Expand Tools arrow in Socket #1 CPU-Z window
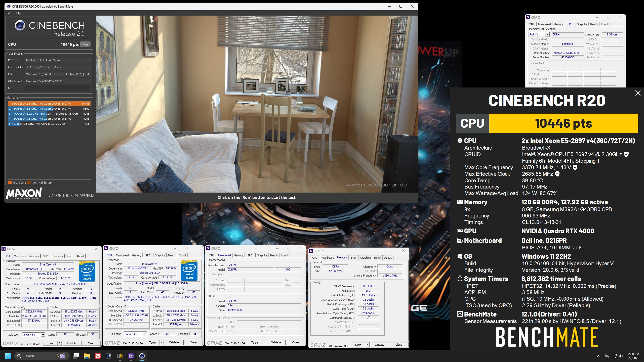 pyautogui.click(x=60, y=343)
